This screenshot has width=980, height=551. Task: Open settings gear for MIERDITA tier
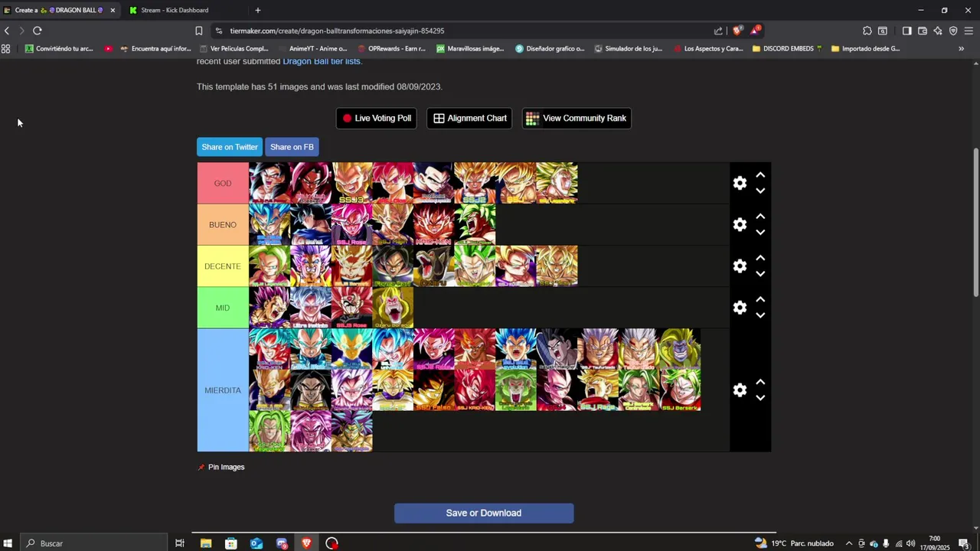point(740,390)
